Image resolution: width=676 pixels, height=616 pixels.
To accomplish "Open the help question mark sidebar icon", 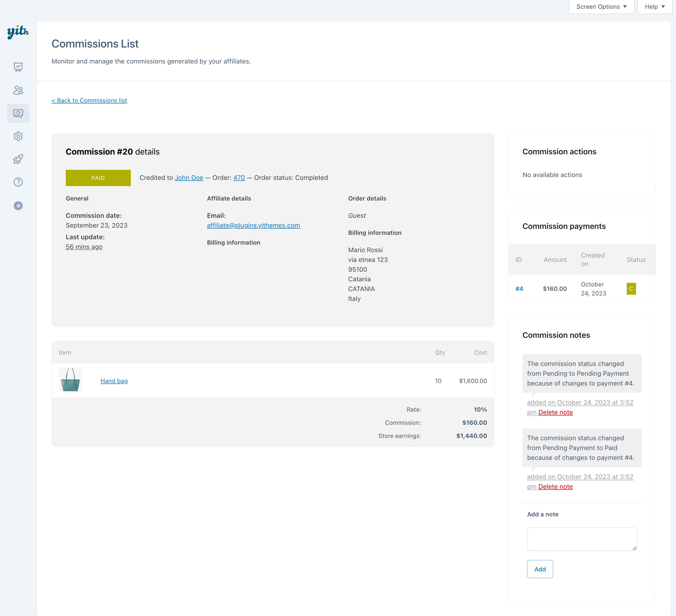I will (x=18, y=182).
